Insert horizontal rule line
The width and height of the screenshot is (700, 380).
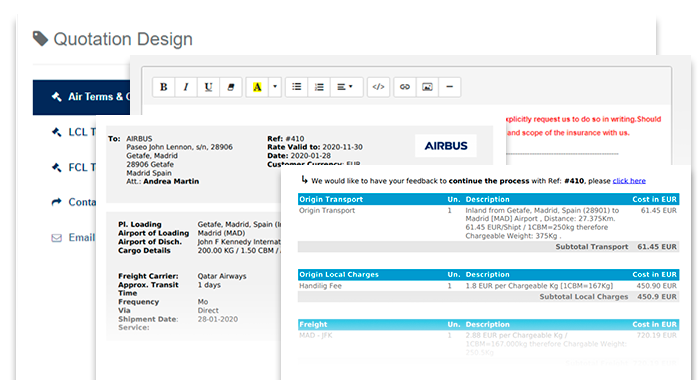pos(450,87)
